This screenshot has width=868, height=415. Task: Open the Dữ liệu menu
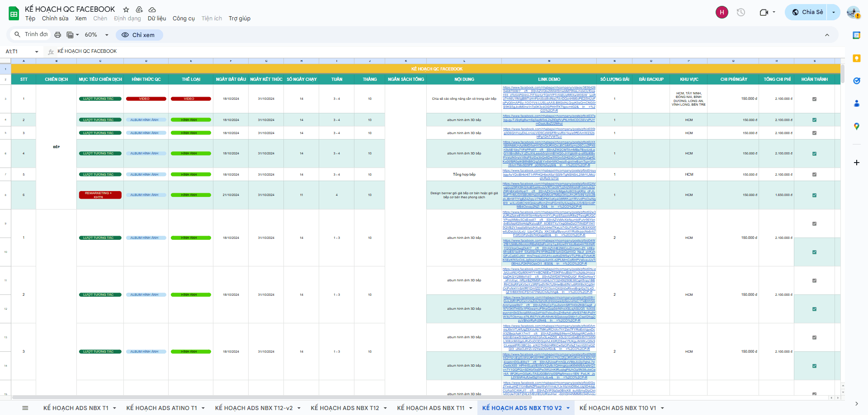coord(157,19)
